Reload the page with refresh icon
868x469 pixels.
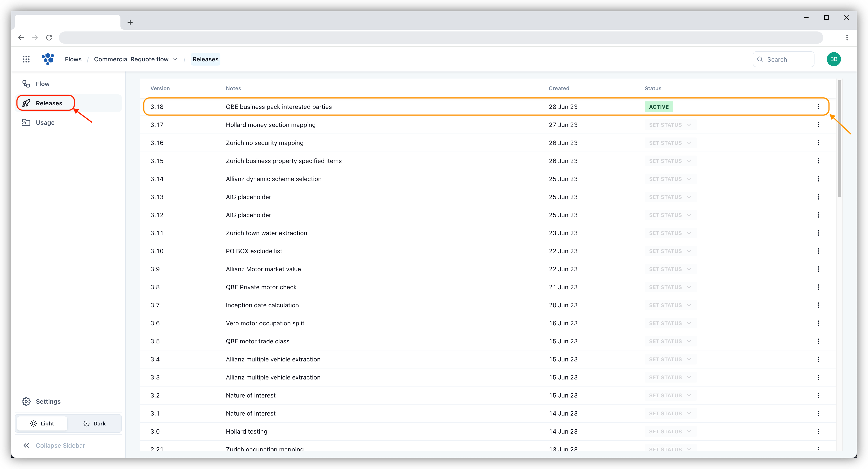click(x=49, y=38)
